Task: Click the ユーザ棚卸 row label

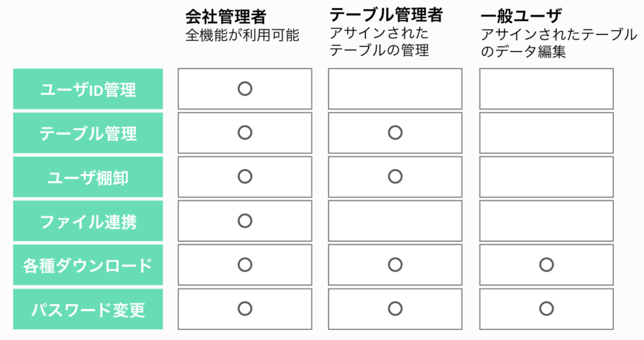Action: (88, 177)
